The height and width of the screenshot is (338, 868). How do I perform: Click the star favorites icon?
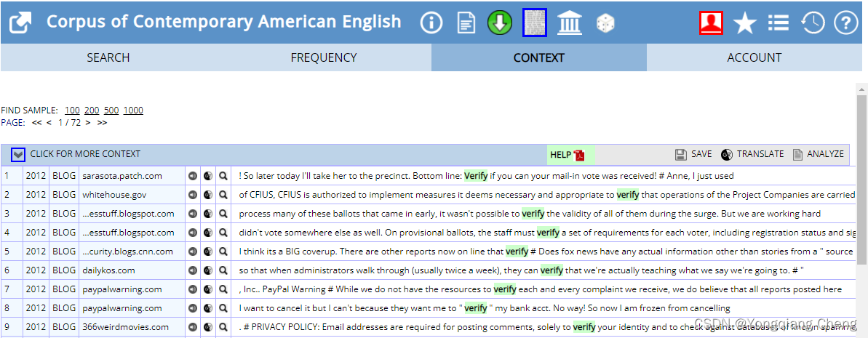pyautogui.click(x=744, y=23)
